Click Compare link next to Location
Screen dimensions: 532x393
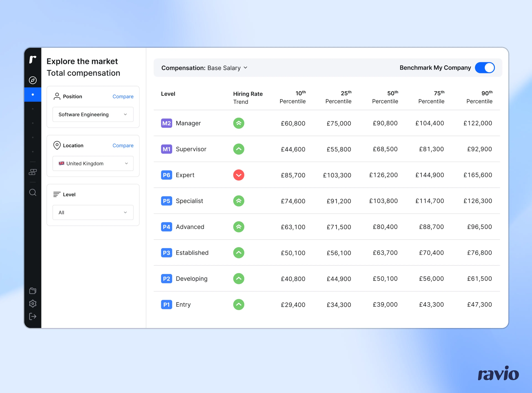123,146
